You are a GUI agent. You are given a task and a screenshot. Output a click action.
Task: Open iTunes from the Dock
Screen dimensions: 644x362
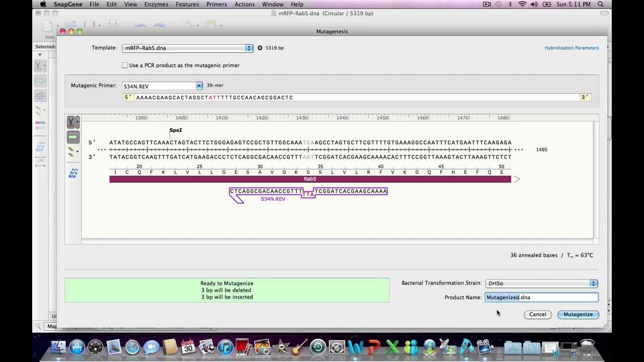pyautogui.click(x=225, y=347)
